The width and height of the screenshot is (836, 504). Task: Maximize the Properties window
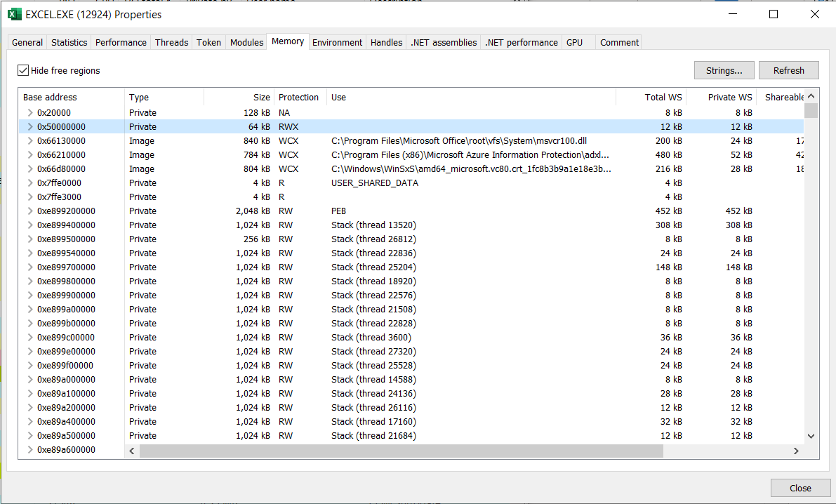click(774, 14)
